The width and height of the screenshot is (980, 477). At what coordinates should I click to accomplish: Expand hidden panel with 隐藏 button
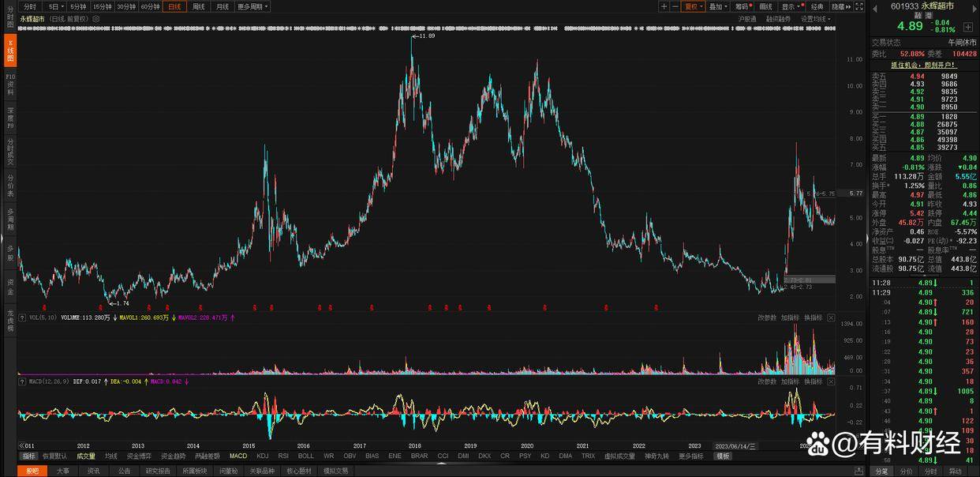(840, 6)
